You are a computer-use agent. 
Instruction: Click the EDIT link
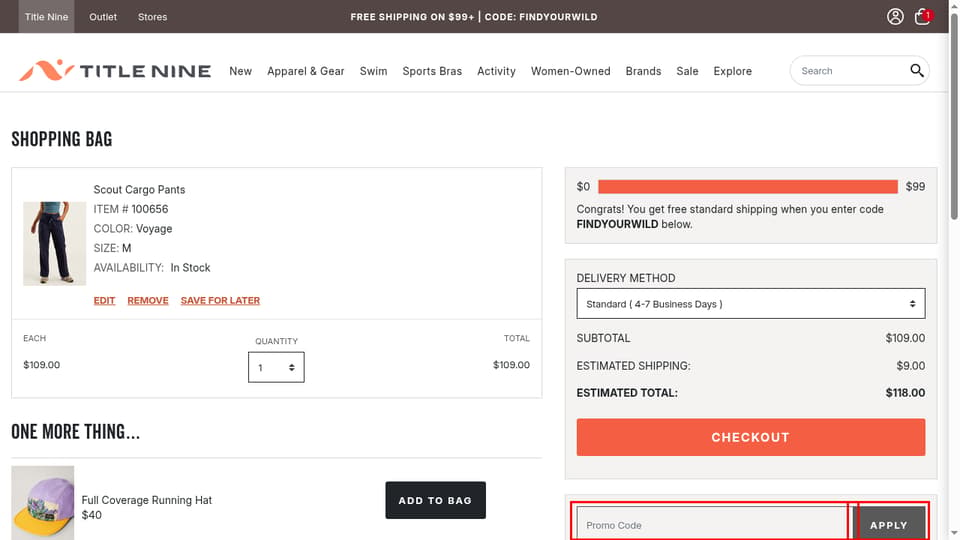pyautogui.click(x=104, y=301)
